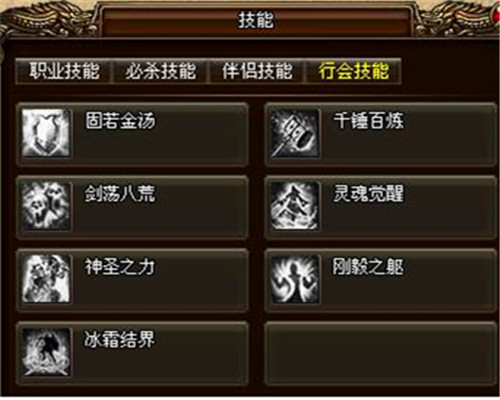500x400 pixels.
Task: Select the 灵魂觉醒 skill row
Action: point(381,207)
